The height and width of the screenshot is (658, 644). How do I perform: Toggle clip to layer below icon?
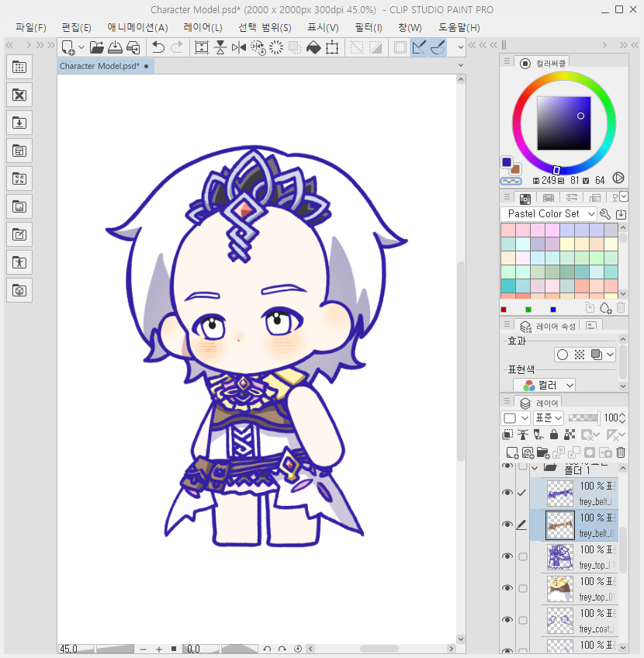[507, 435]
